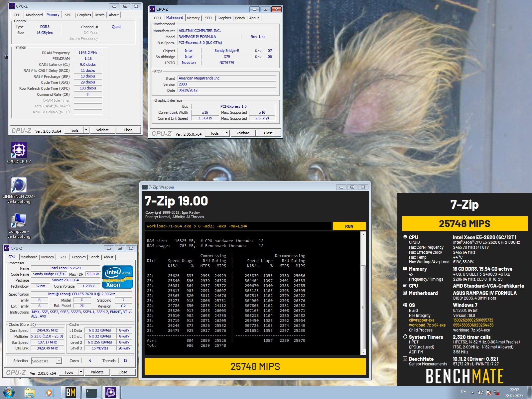The height and width of the screenshot is (399, 532).
Task: Select Memory tab in bottom CPU-Z window
Action: [x=48, y=257]
